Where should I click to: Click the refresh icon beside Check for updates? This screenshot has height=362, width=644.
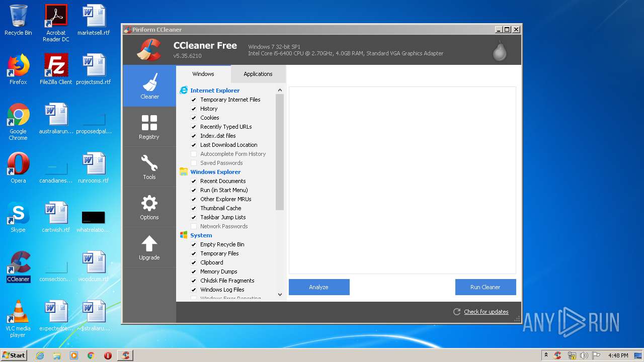coord(457,312)
